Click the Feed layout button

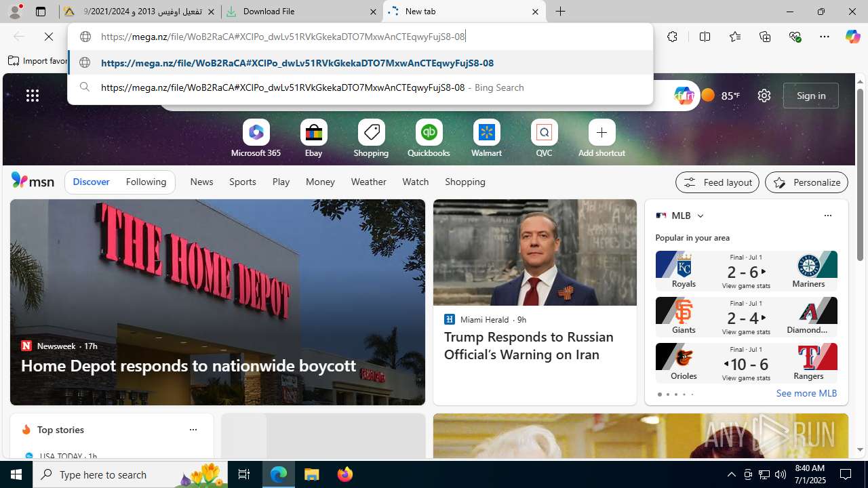pos(717,182)
